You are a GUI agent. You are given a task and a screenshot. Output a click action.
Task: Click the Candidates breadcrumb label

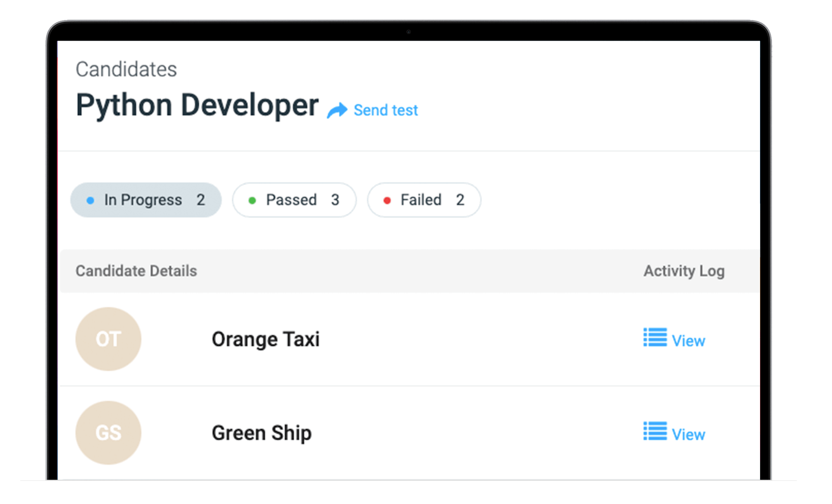coord(126,69)
